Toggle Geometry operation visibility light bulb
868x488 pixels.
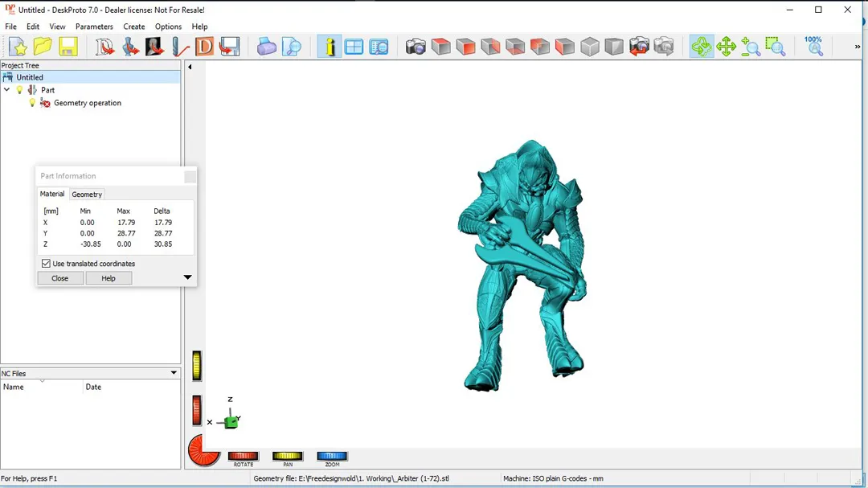pyautogui.click(x=32, y=102)
